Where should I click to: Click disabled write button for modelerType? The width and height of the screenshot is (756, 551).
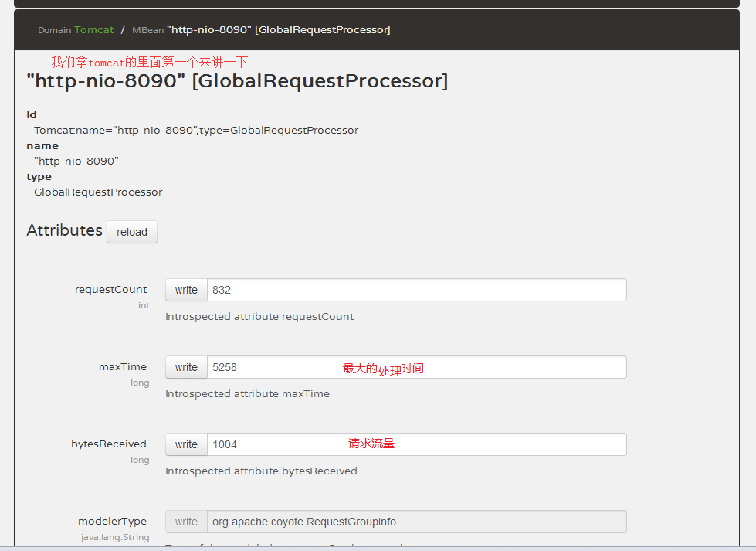186,522
